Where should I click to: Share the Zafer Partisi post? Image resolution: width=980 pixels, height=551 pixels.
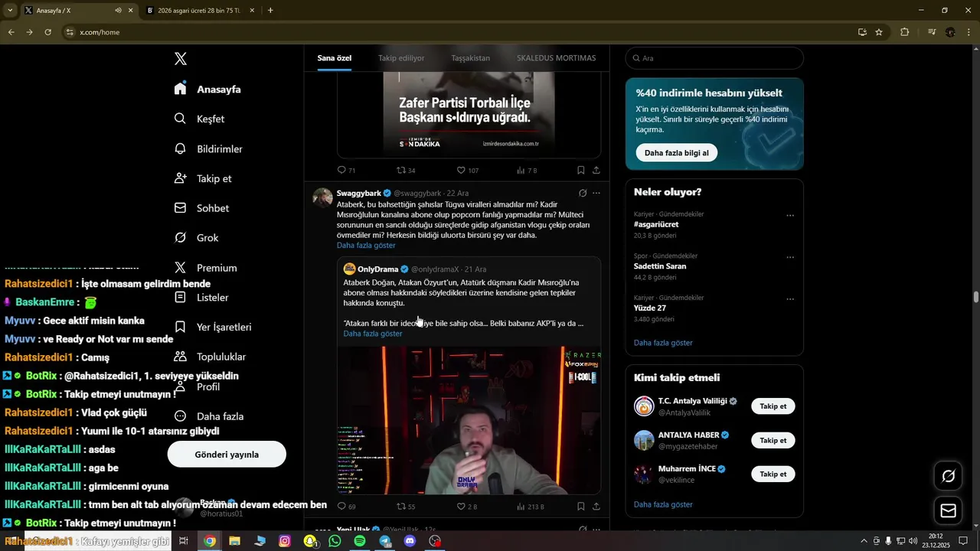pos(596,170)
